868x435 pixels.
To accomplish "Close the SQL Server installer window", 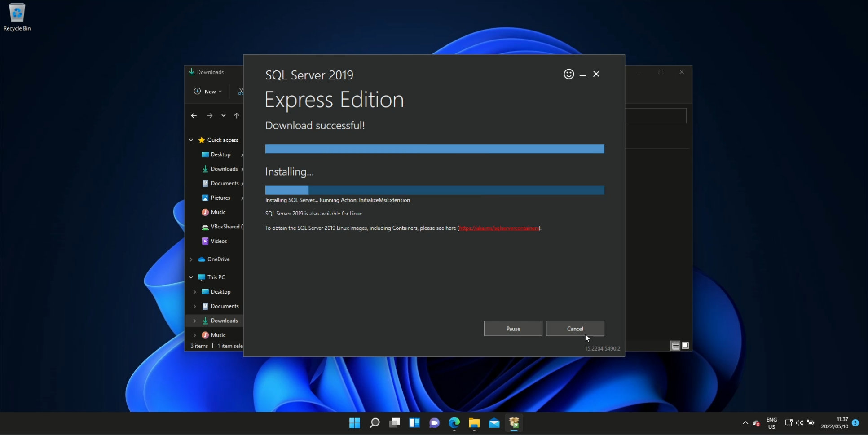I will 596,74.
